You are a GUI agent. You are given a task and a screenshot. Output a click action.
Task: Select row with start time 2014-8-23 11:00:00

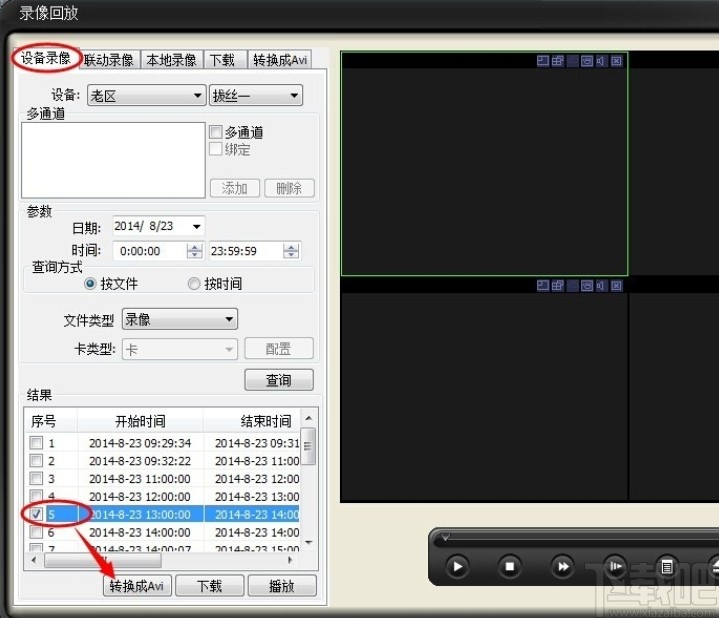click(163, 479)
